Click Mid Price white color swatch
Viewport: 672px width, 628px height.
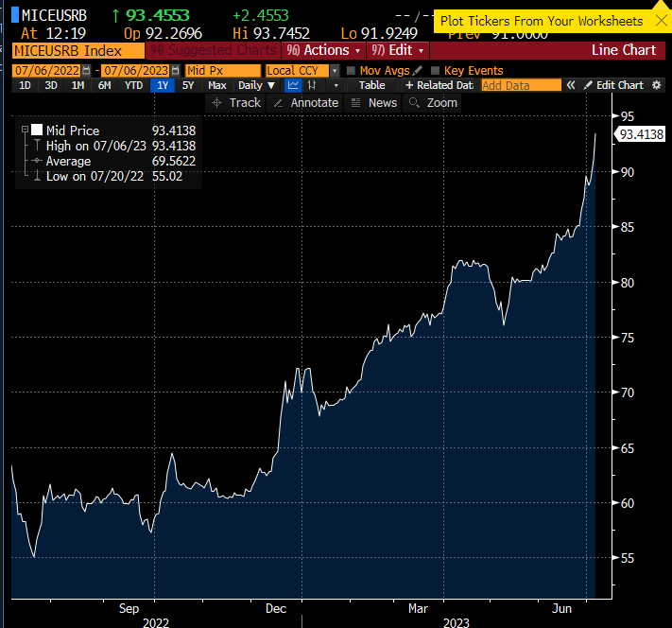point(37,130)
